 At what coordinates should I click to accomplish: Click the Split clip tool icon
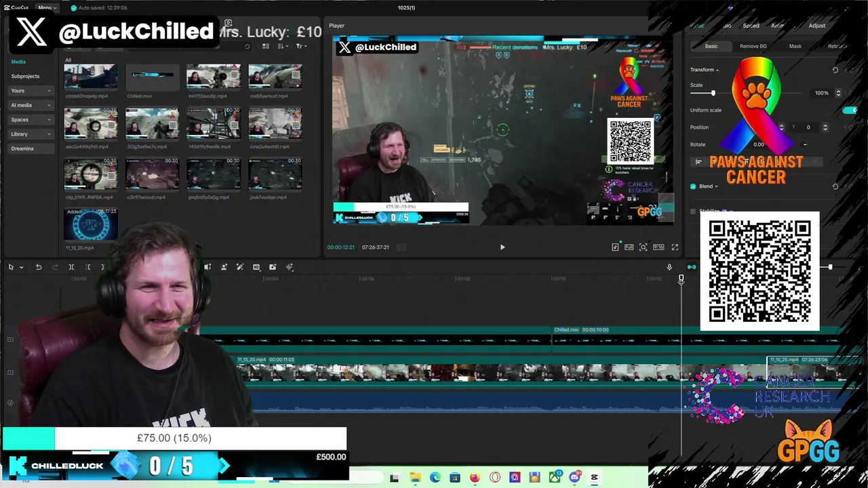click(71, 267)
